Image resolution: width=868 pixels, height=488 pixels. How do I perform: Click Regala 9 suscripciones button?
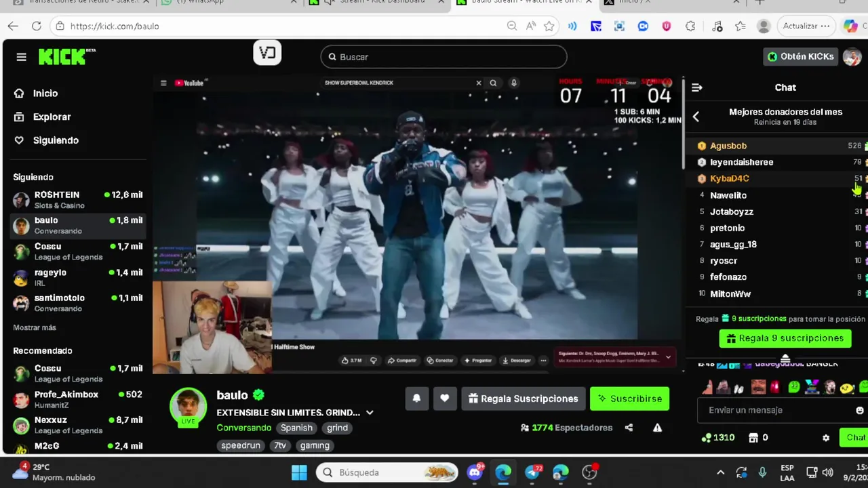(x=785, y=338)
